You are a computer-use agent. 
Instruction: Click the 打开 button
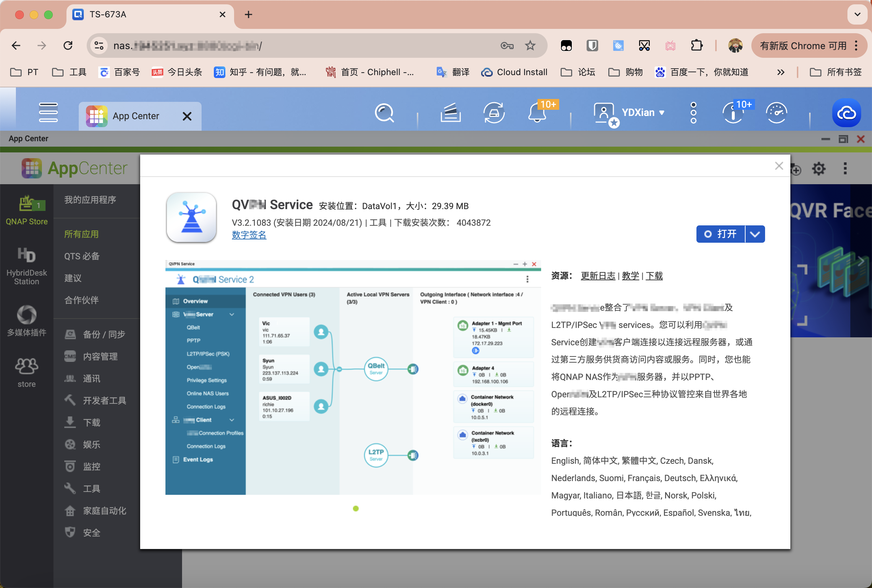721,234
